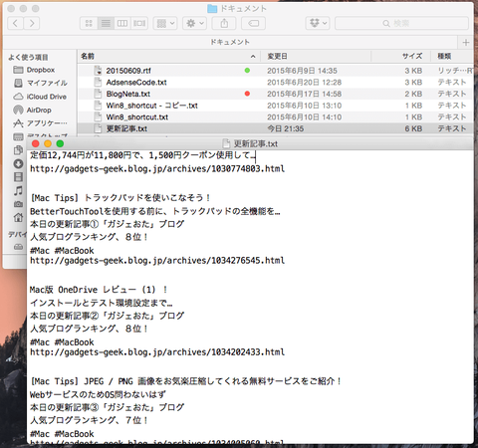
Task: Click the line starting 定価12,744円
Action: [x=142, y=155]
